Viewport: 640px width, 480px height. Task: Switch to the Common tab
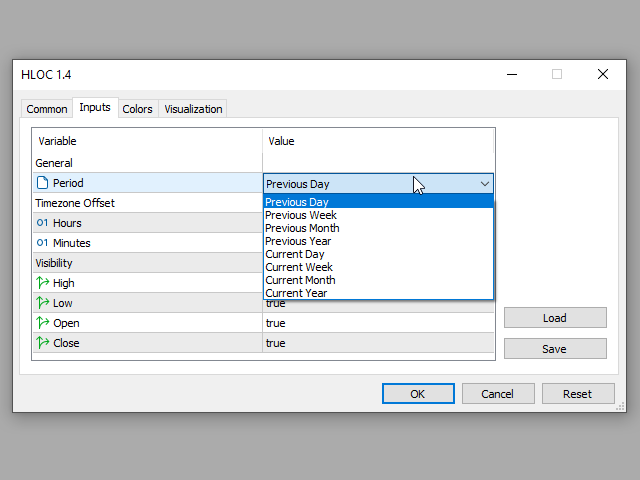coord(47,109)
